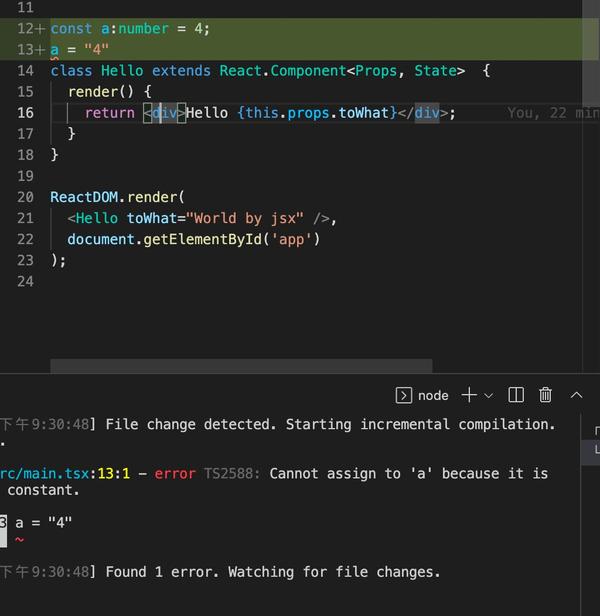
Task: Click the added-line plus marker on line 13
Action: click(x=40, y=50)
